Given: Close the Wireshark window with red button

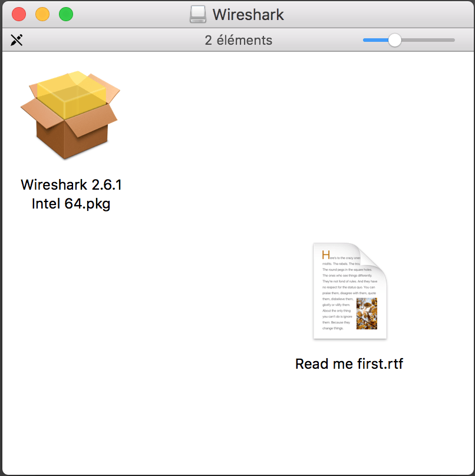Looking at the screenshot, I should 19,14.
